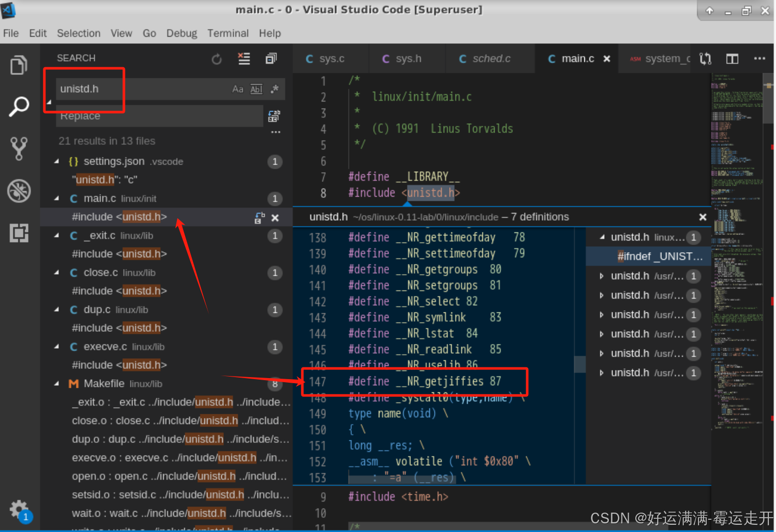Viewport: 776px width, 532px height.
Task: Open the View menu
Action: [x=121, y=33]
